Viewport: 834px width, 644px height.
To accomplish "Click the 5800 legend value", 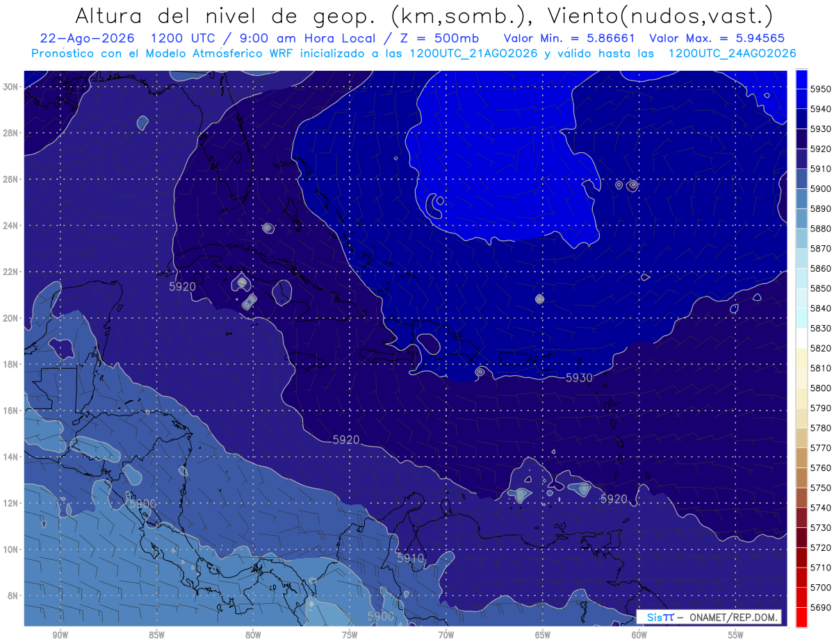I will 821,388.
